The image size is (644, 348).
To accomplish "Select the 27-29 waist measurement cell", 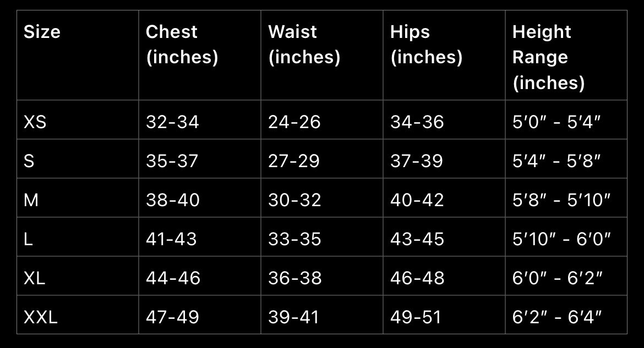I will [x=294, y=161].
